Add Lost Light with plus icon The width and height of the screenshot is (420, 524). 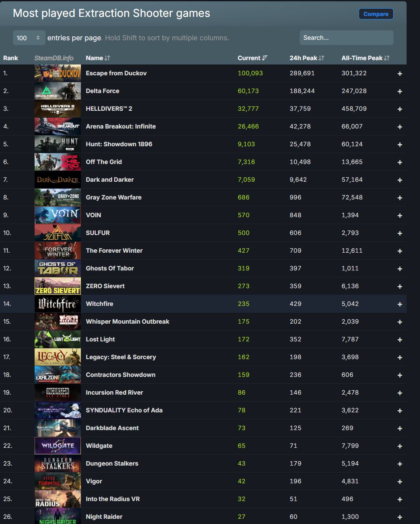tap(400, 340)
